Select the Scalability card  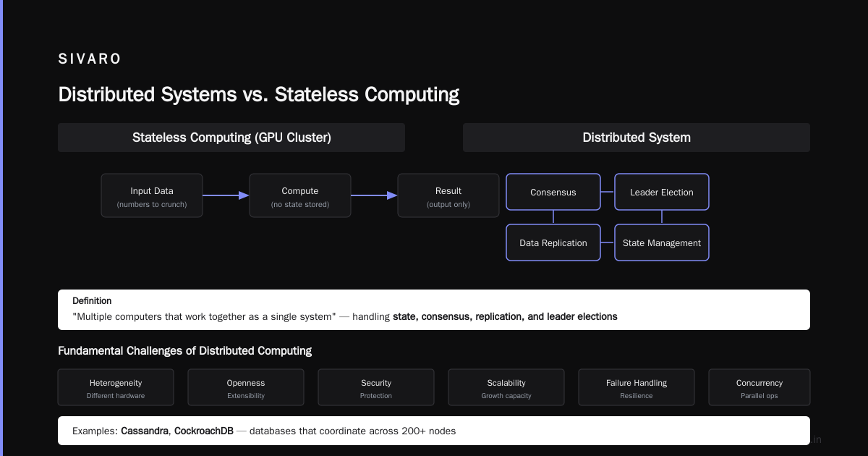coord(506,387)
